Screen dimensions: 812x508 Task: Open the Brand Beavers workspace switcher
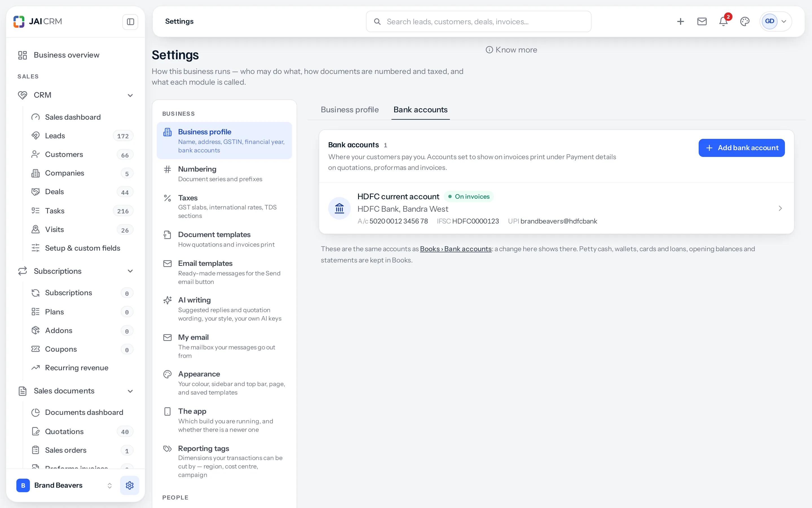pos(64,485)
